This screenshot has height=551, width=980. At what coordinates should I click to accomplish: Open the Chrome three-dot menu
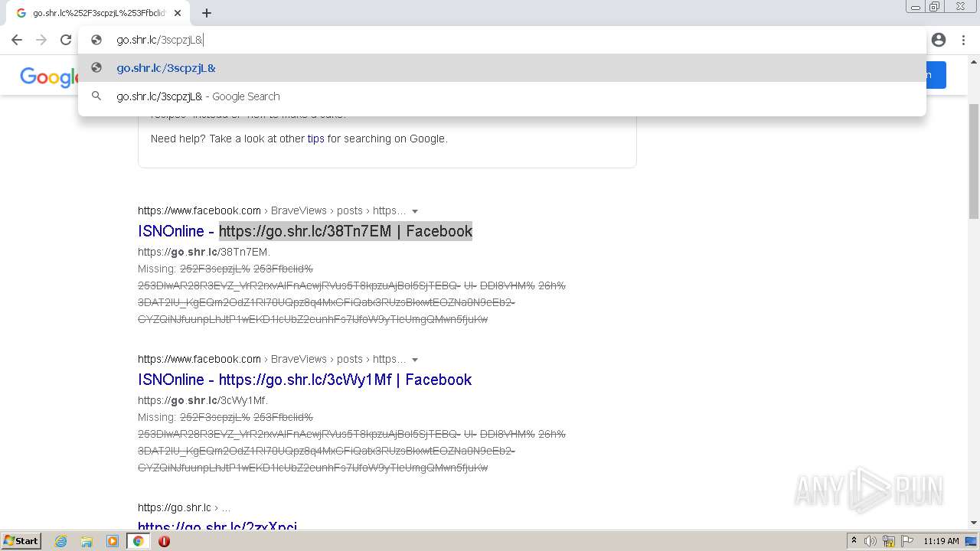tap(963, 40)
